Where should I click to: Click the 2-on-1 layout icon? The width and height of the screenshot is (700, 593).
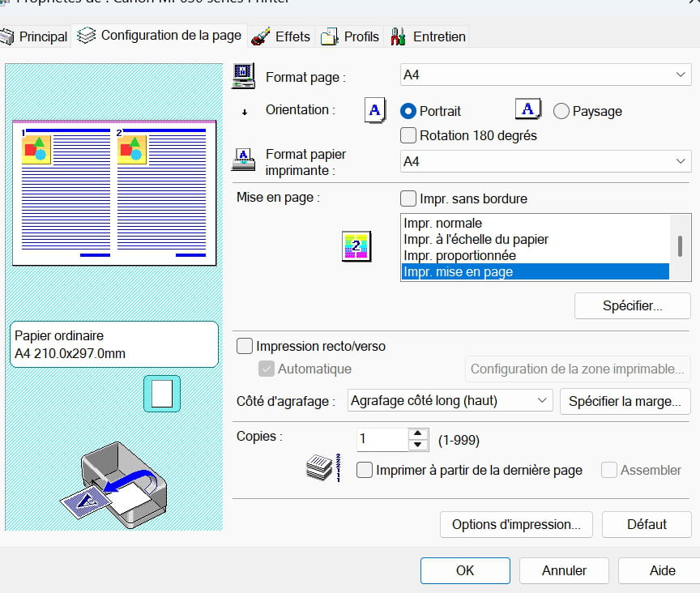pos(356,246)
